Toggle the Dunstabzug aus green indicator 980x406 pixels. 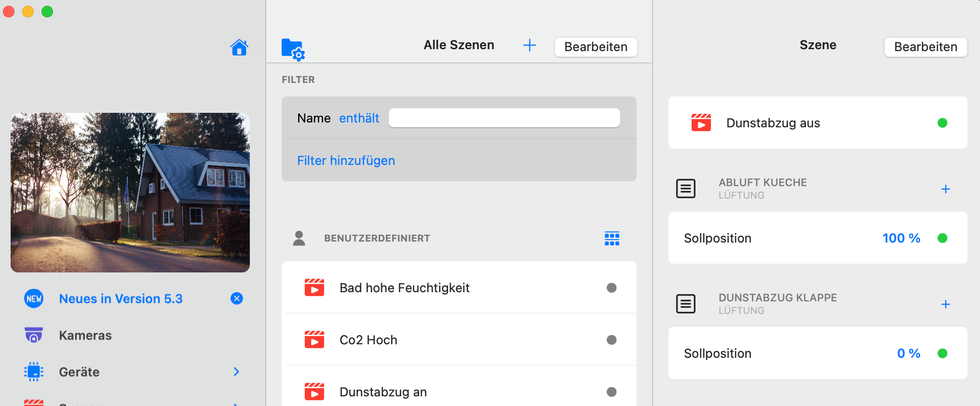[942, 123]
